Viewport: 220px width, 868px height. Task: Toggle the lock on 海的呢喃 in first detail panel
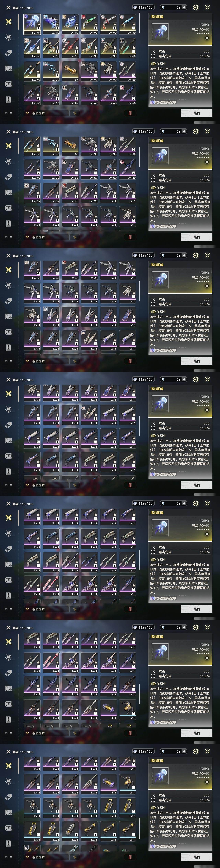pyautogui.click(x=207, y=38)
